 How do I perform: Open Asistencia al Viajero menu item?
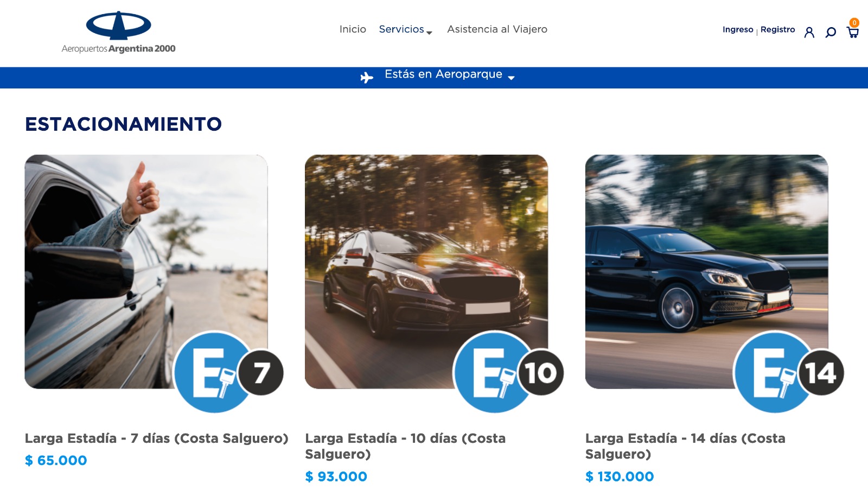(497, 29)
